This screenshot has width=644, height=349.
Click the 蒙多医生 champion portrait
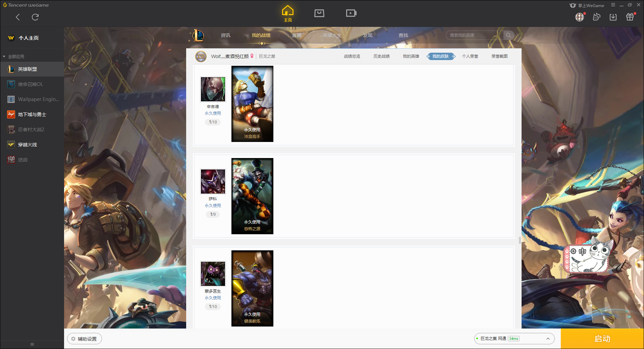point(213,274)
